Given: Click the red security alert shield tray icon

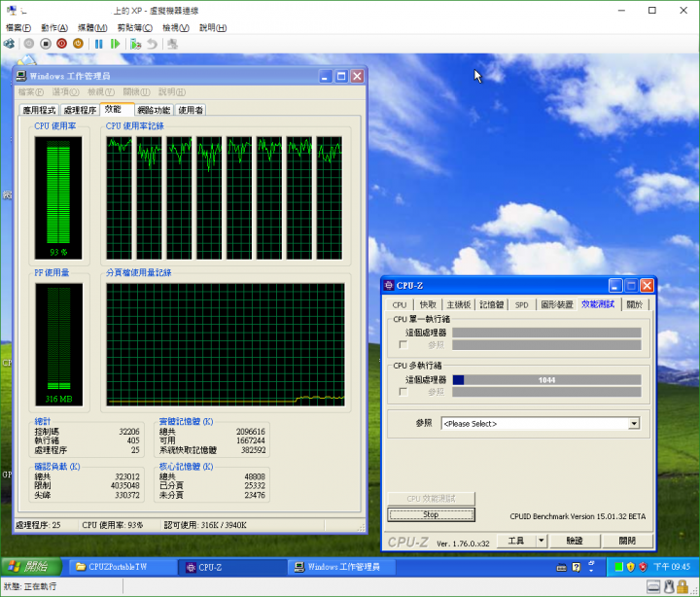Looking at the screenshot, I should 643,567.
